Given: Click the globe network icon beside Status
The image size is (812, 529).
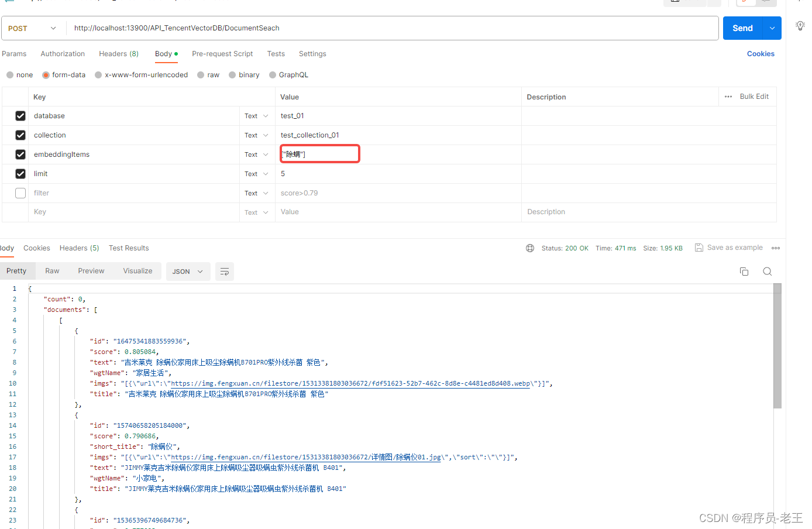Looking at the screenshot, I should point(530,248).
